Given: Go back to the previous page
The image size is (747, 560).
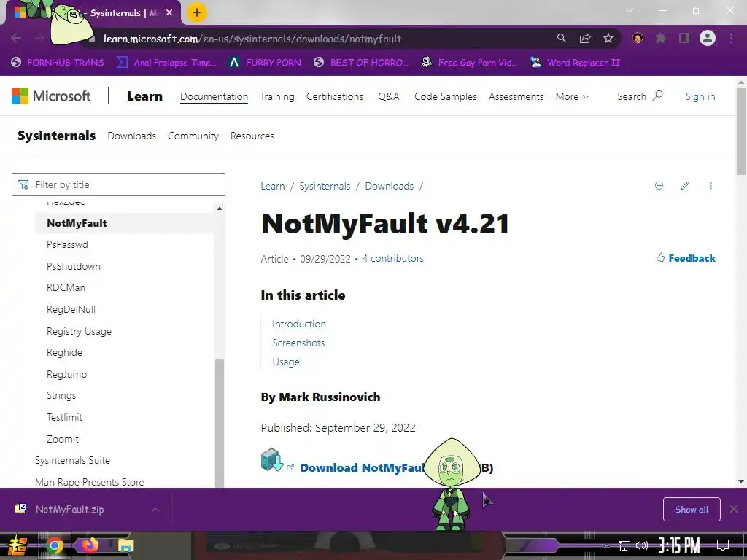Looking at the screenshot, I should point(16,38).
